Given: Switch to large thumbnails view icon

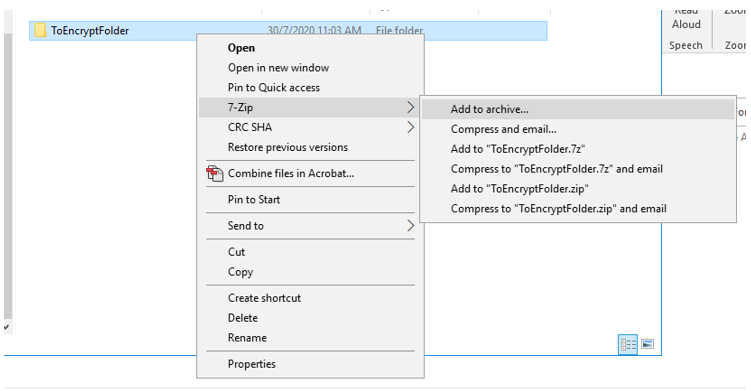Looking at the screenshot, I should click(648, 344).
